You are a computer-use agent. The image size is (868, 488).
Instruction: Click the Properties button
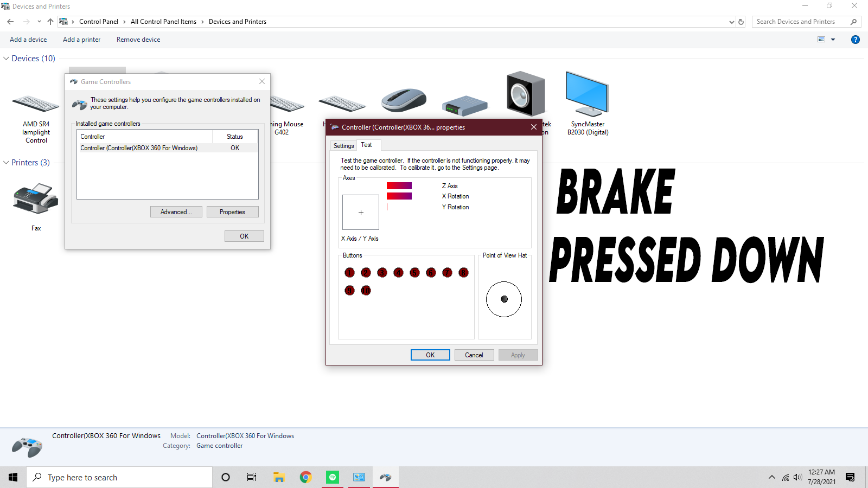point(232,212)
